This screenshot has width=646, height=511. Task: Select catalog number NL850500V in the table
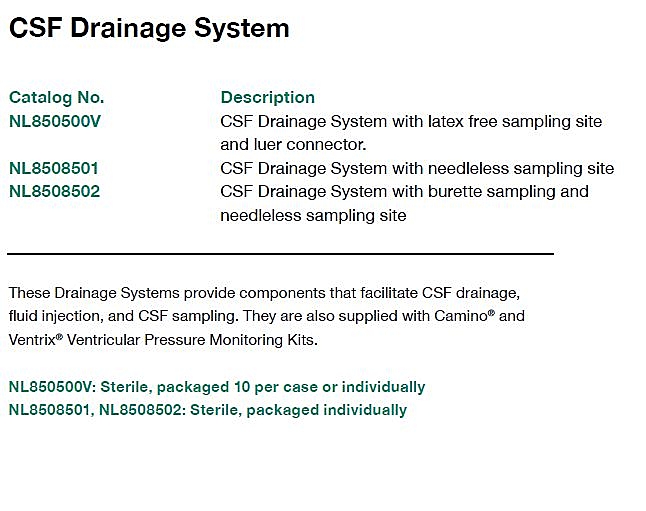click(x=55, y=121)
